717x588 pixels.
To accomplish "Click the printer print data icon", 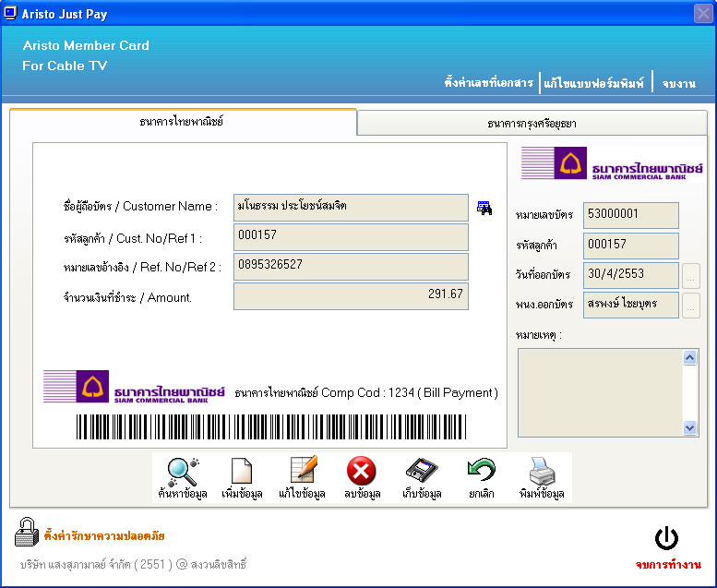I will pos(541,473).
